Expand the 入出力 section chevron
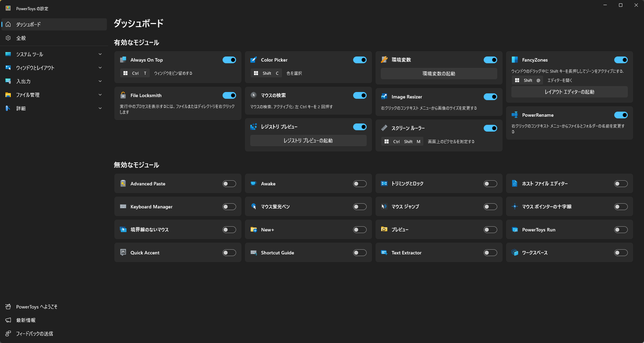 click(x=100, y=81)
